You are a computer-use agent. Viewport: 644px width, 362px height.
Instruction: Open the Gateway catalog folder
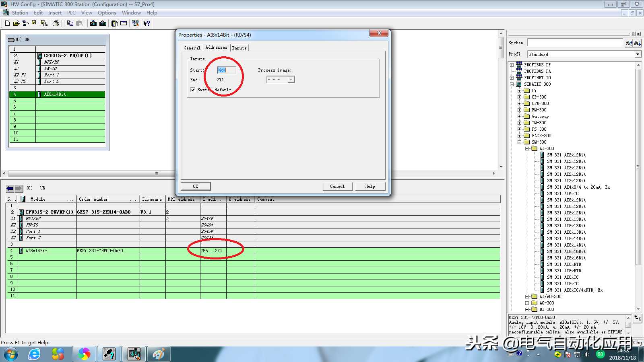540,116
